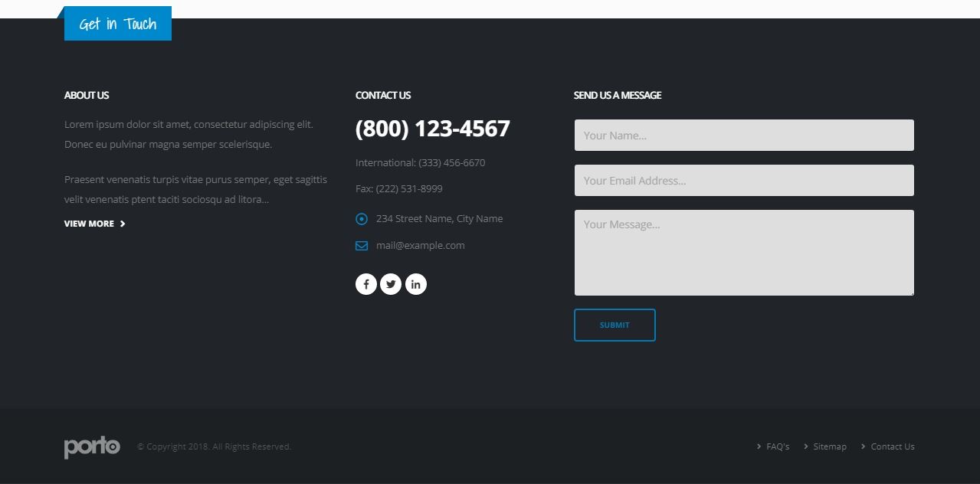Click into the Your Message text area
This screenshot has height=484, width=980.
click(x=743, y=253)
